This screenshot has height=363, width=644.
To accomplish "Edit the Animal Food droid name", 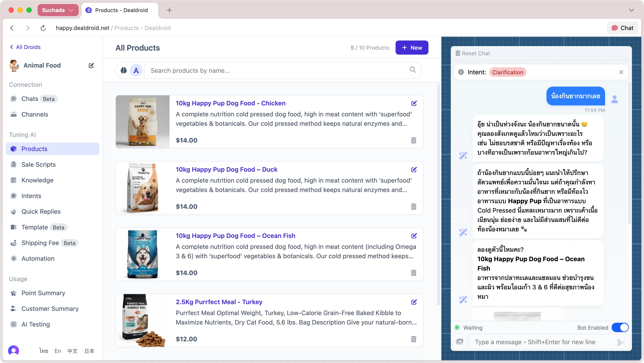I will (x=91, y=65).
